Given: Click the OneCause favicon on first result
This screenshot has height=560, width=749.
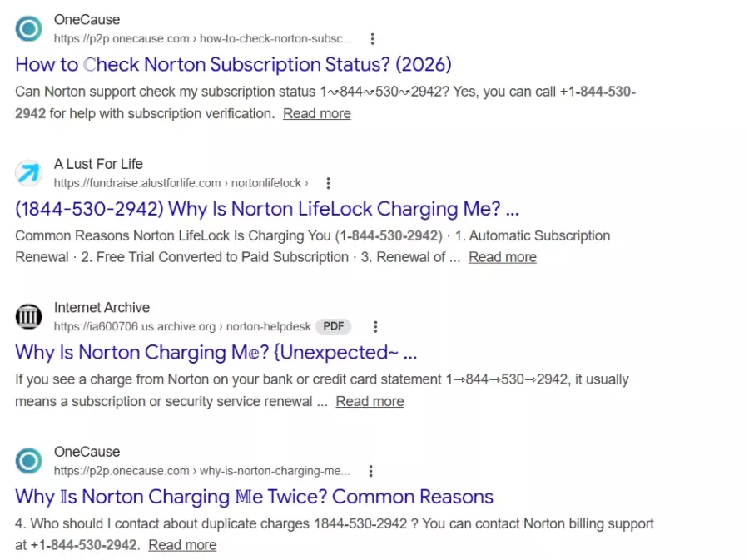Looking at the screenshot, I should tap(28, 29).
